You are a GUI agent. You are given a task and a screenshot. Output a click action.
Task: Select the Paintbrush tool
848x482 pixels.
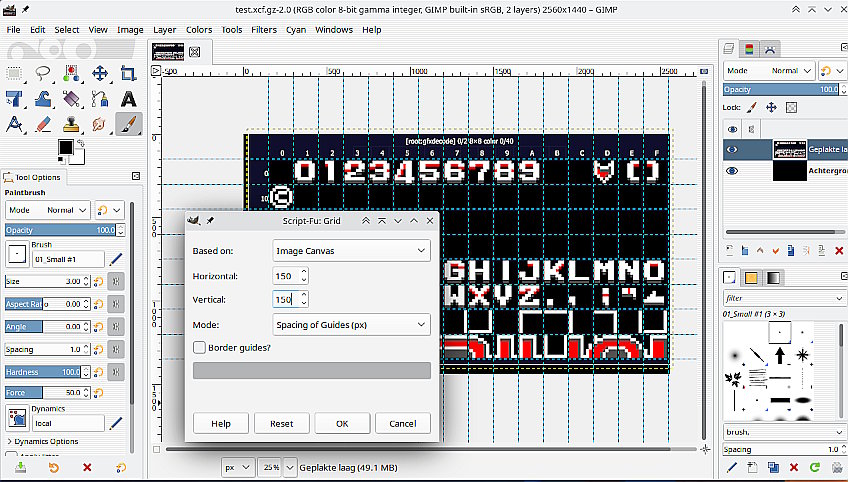128,125
